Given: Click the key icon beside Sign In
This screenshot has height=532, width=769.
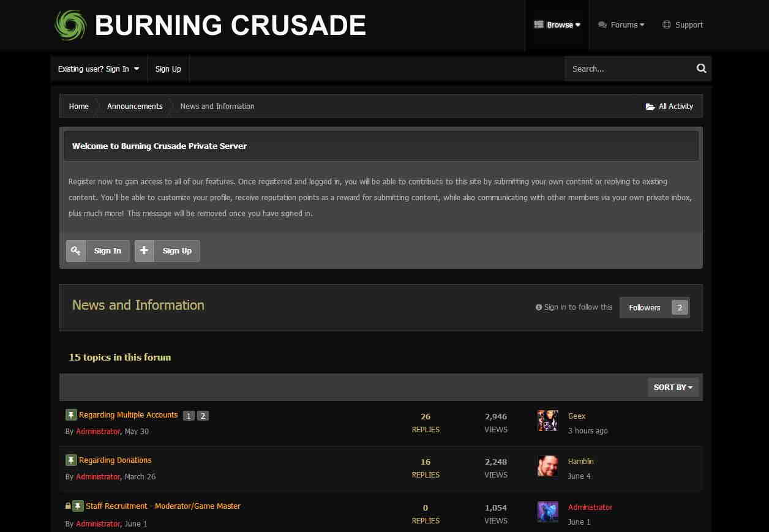Looking at the screenshot, I should tap(76, 251).
